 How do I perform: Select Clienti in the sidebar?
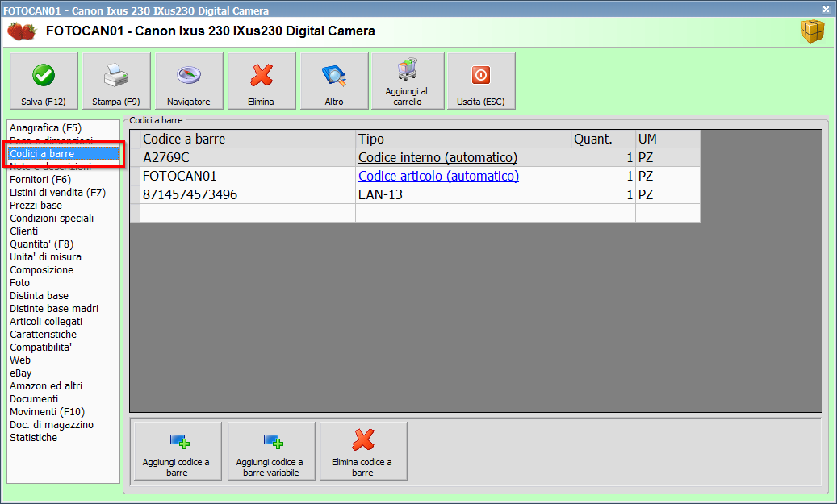coord(24,231)
